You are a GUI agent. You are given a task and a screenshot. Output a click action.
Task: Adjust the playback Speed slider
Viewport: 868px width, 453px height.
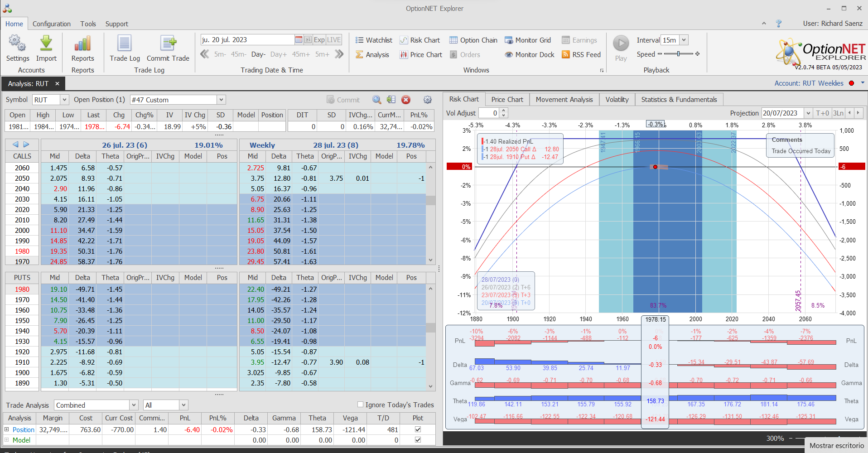click(x=678, y=54)
